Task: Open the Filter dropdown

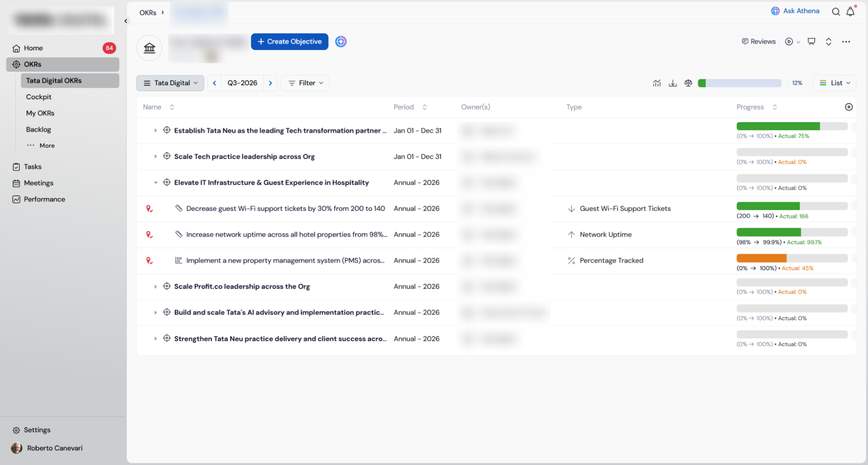Action: (x=305, y=83)
